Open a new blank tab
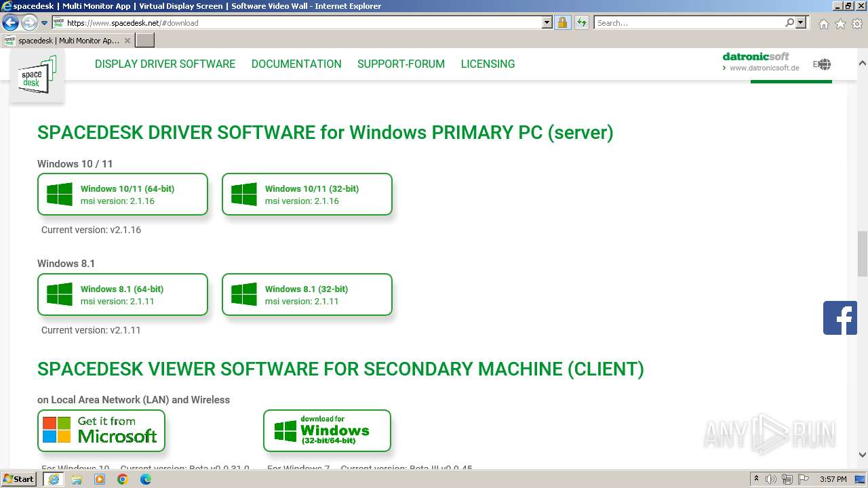This screenshot has width=868, height=488. click(x=145, y=41)
